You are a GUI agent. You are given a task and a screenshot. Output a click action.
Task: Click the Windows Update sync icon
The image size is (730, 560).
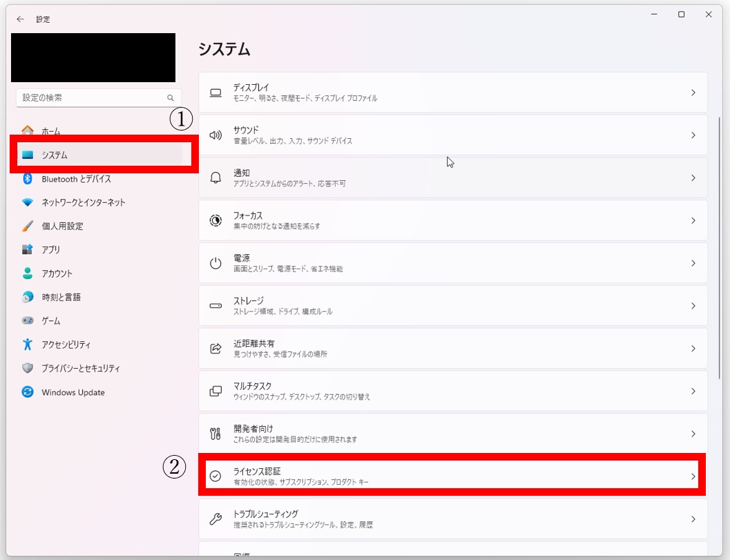click(28, 392)
